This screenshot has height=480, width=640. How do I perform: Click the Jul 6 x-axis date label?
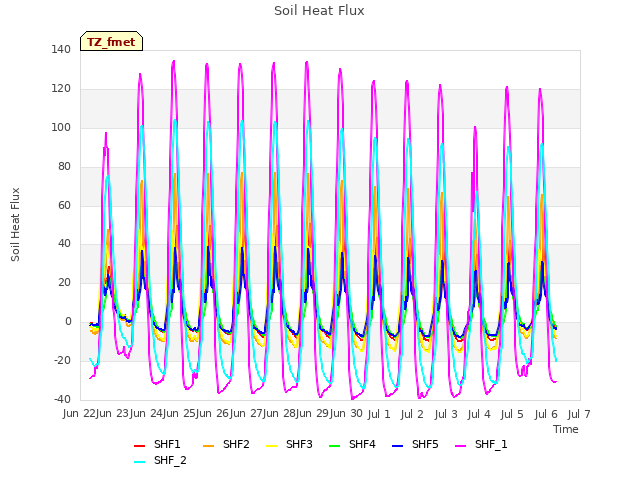(546, 414)
